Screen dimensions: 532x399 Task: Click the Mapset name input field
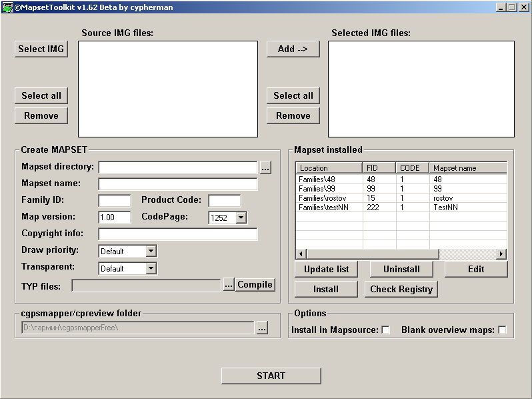click(177, 184)
